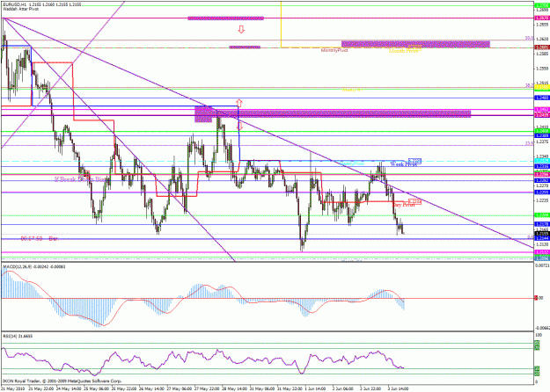
Task: Click the 31 May 06:00 time label
Action: click(x=261, y=388)
